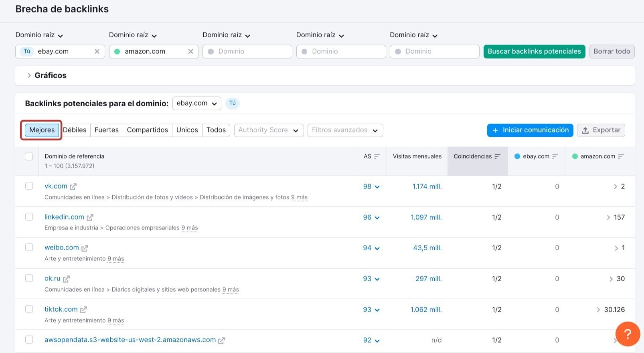Switch to the Compartidos tab
The height and width of the screenshot is (353, 644).
click(148, 130)
